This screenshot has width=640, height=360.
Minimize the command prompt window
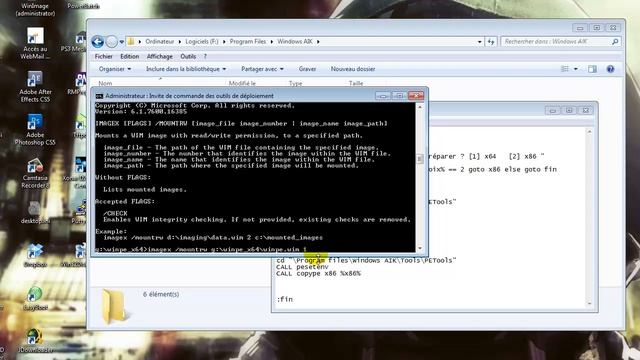point(382,96)
